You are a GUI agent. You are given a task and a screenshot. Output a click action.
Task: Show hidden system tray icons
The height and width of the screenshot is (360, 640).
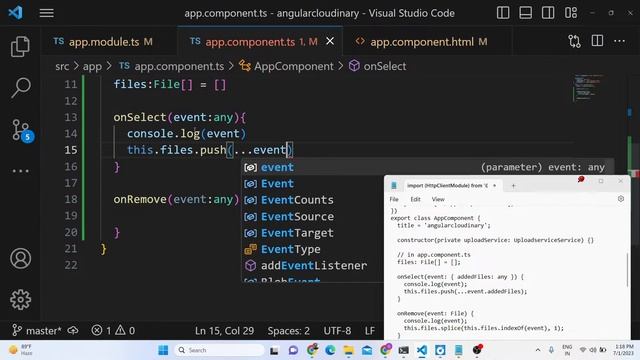coord(538,350)
